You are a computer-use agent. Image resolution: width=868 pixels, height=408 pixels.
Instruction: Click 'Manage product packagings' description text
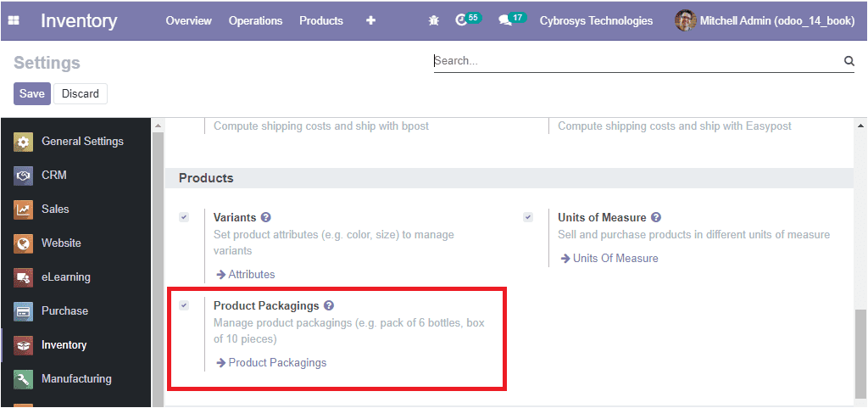[x=348, y=331]
